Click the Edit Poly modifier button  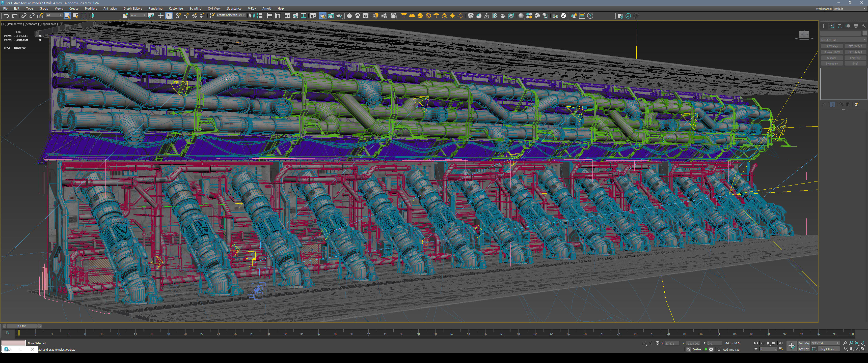[855, 58]
